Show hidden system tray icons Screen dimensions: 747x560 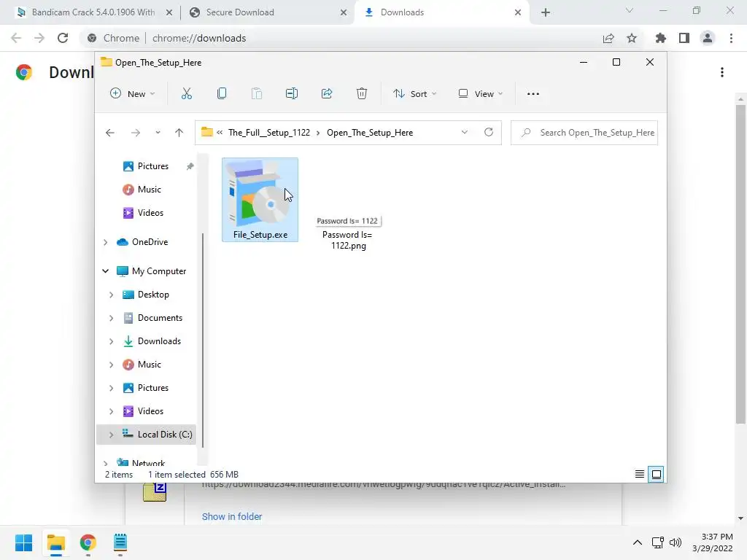638,542
